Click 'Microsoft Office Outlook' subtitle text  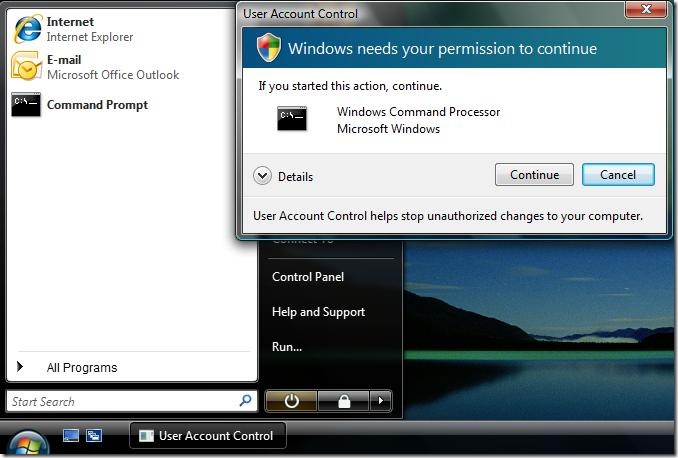click(113, 75)
